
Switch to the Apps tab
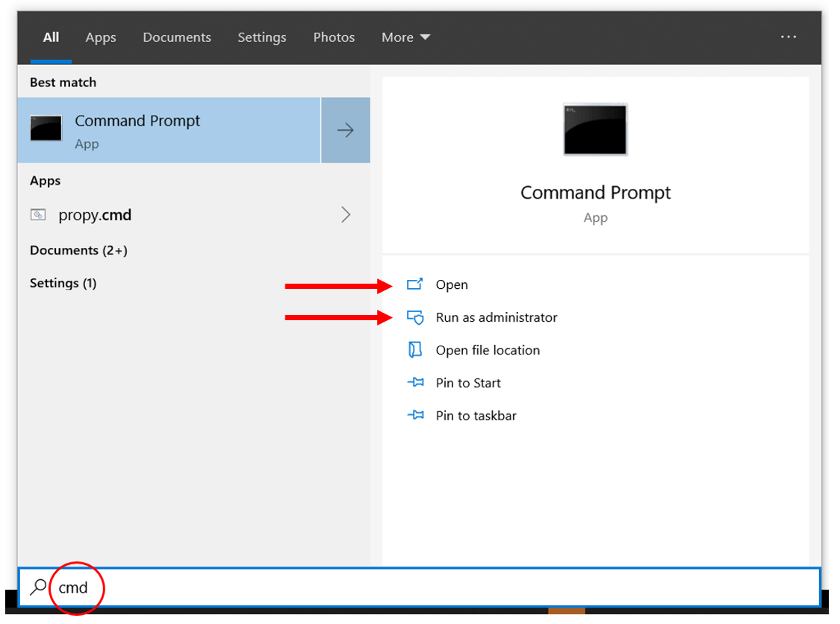(x=101, y=37)
